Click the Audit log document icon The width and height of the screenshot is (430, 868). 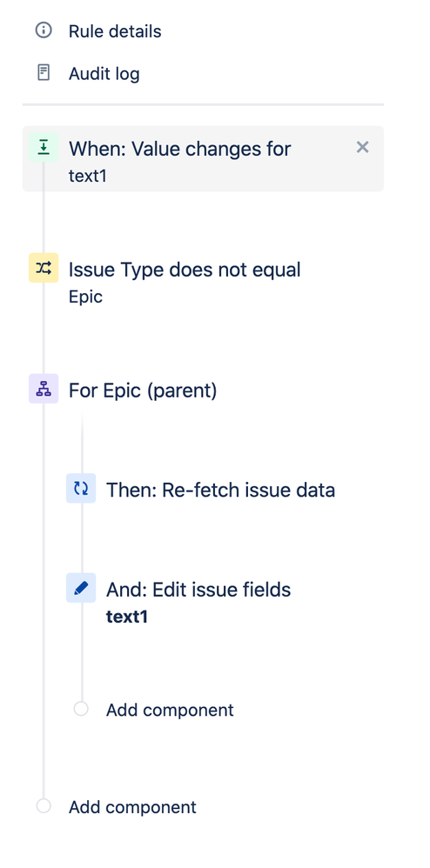coord(44,72)
